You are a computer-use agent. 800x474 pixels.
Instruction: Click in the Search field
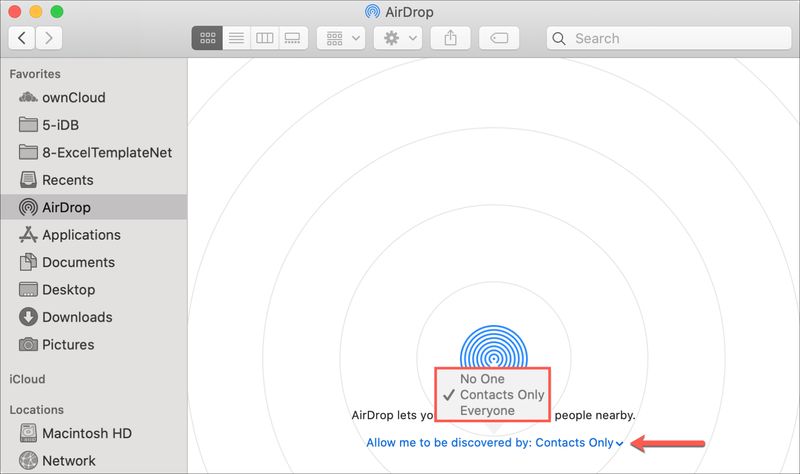669,38
